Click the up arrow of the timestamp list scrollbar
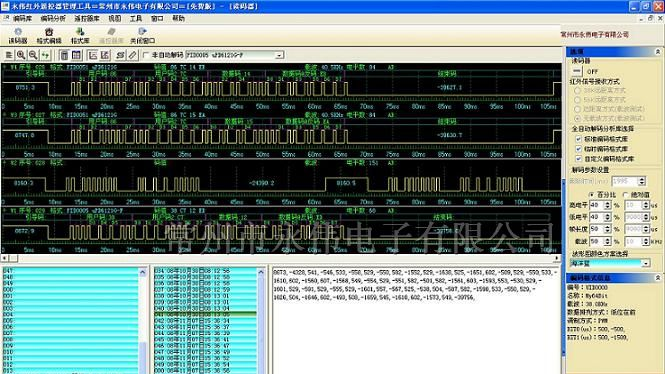The height and width of the screenshot is (374, 665). pos(261,271)
